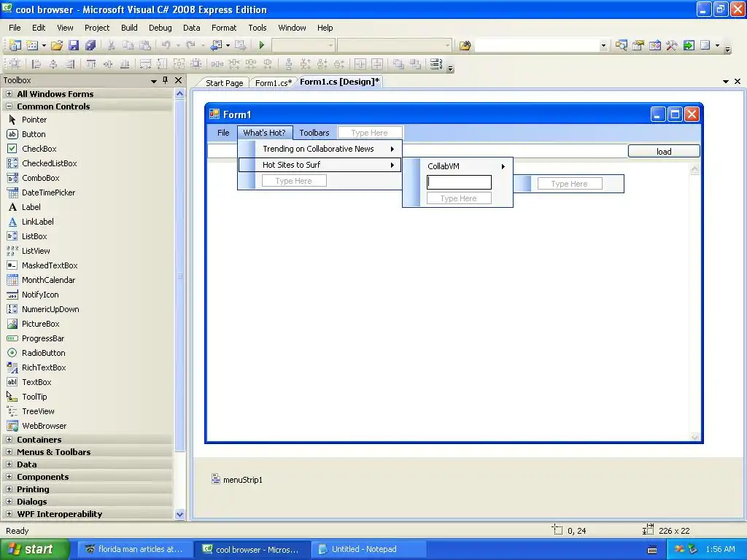Screen dimensions: 747x560
Task: Pin the Toolbox with the auto-hide pushpin
Action: coord(166,80)
